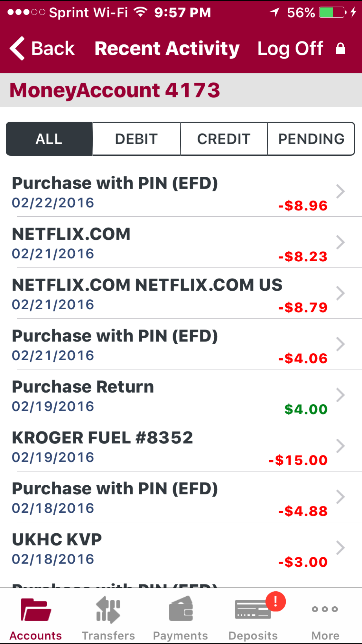Tap the More three-dots icon
This screenshot has width=362, height=644.
[325, 609]
